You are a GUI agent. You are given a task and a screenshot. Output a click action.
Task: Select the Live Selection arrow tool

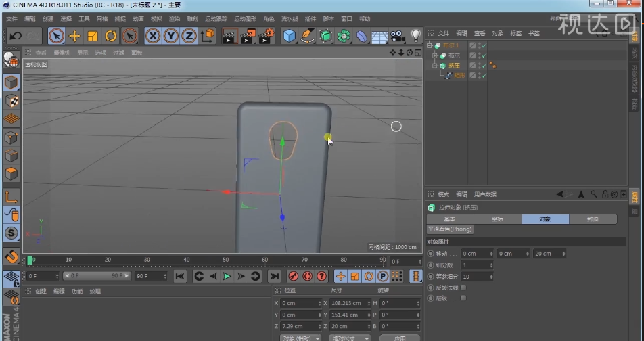(x=56, y=36)
